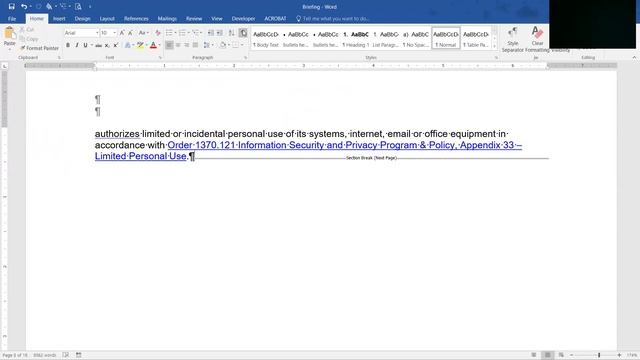The image size is (640, 360).
Task: Apply the No Spacing style
Action: 416,39
